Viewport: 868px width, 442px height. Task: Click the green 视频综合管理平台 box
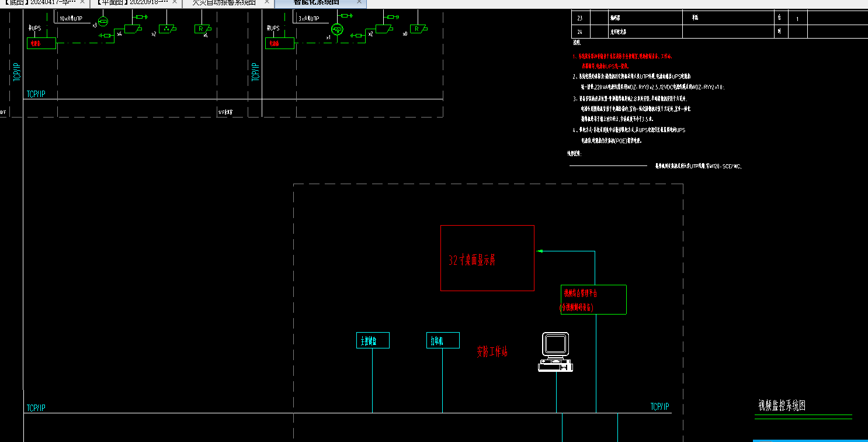[593, 299]
